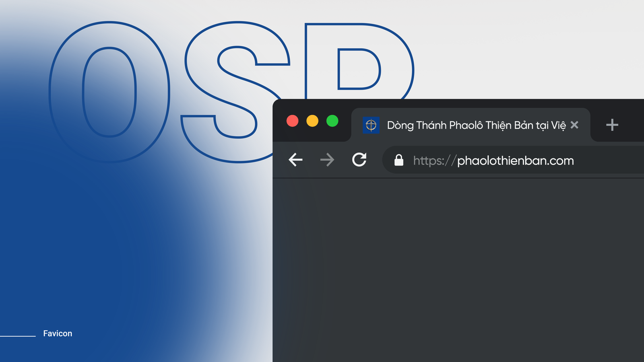Screen dimensions: 644x362
Task: Maximize with the green window dot
Action: pyautogui.click(x=332, y=121)
